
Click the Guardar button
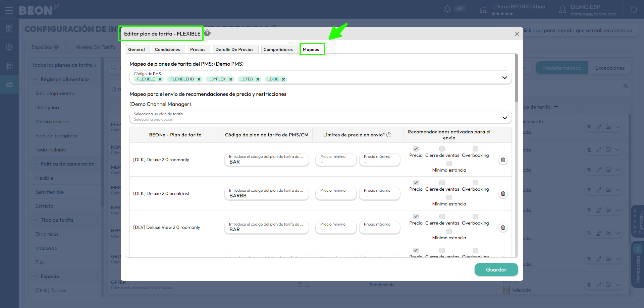click(x=496, y=269)
